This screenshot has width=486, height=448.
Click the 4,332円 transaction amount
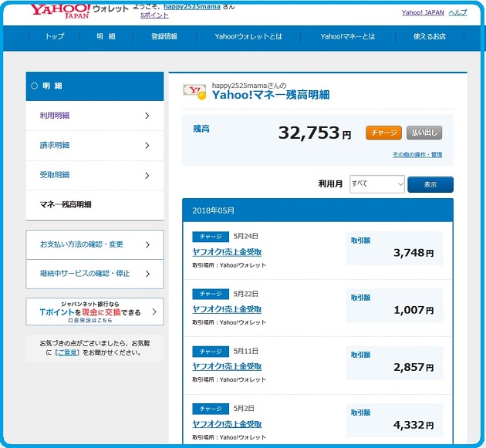(413, 425)
